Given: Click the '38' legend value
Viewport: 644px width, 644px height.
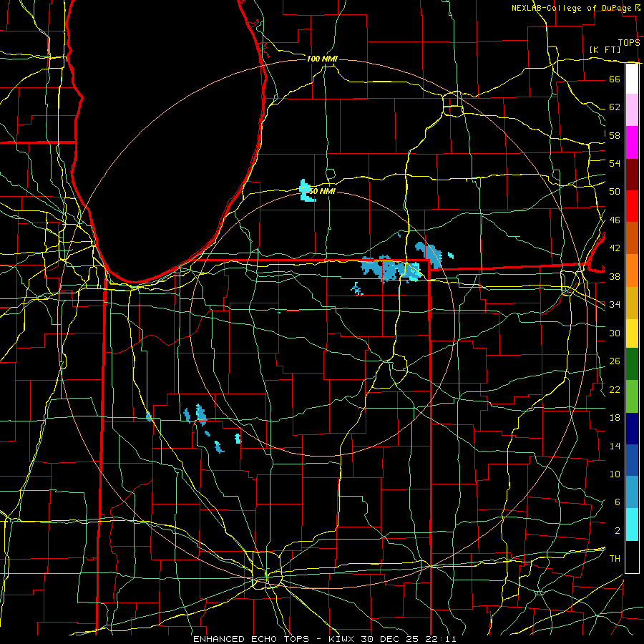Looking at the screenshot, I should coord(615,276).
